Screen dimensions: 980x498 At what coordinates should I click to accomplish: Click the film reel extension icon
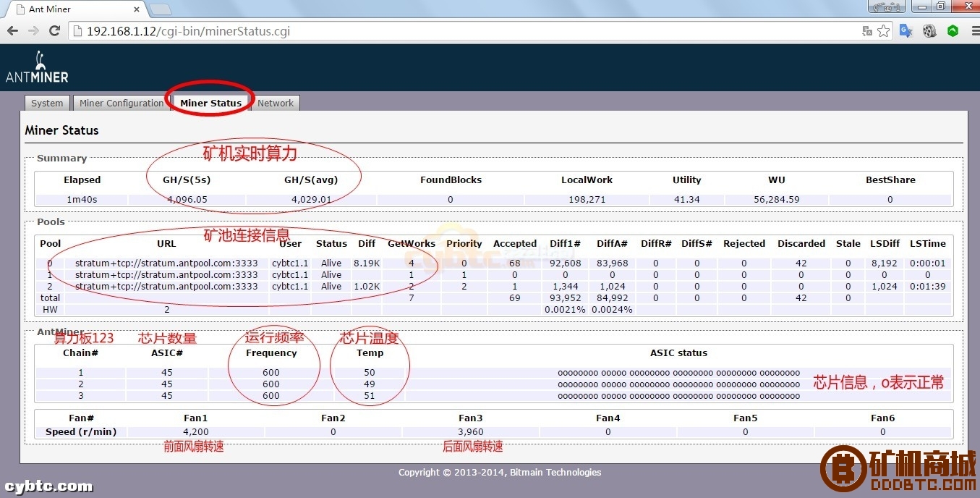pos(930,31)
